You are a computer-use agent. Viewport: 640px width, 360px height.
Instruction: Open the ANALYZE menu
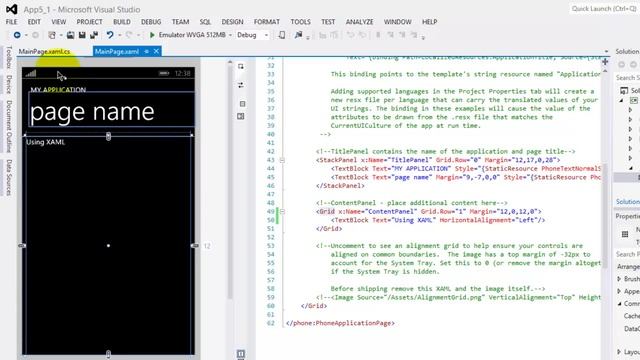(360, 22)
